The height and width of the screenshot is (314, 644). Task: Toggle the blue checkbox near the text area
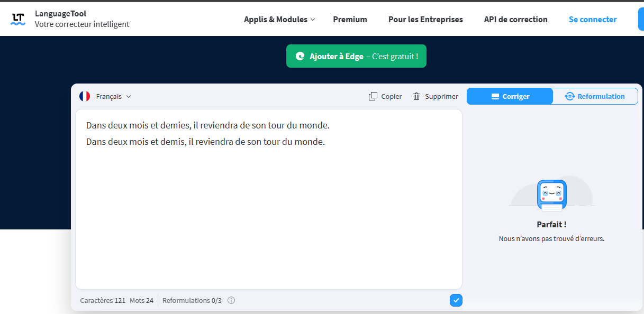tap(456, 300)
